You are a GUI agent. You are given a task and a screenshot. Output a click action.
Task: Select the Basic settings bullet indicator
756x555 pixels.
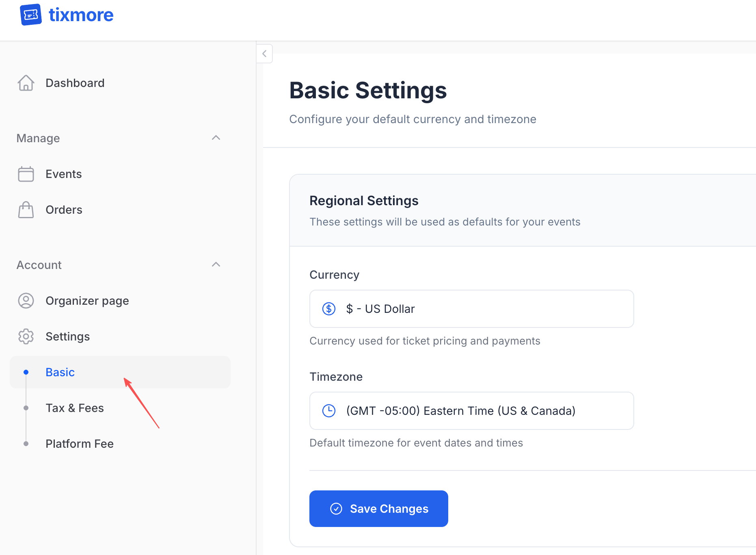pos(26,372)
